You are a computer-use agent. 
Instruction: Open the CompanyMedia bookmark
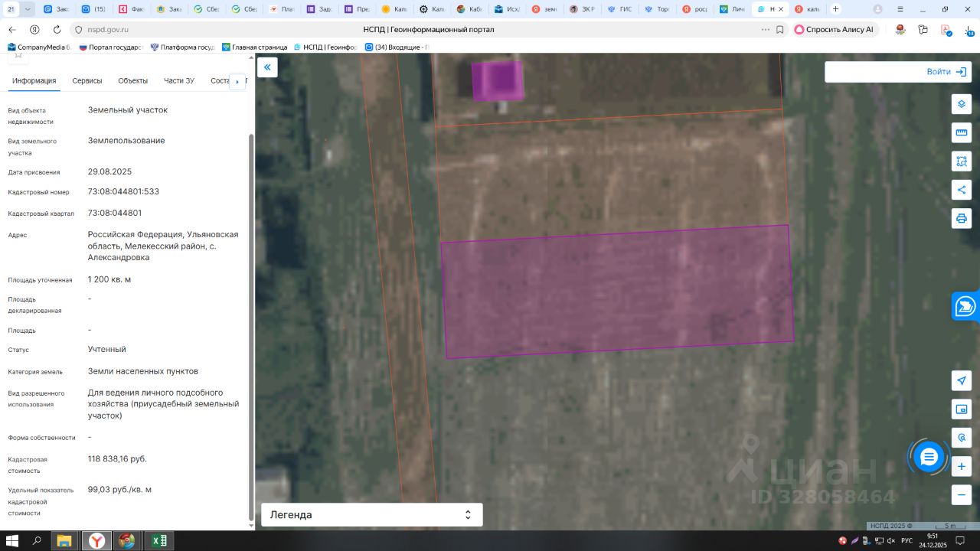click(x=38, y=47)
